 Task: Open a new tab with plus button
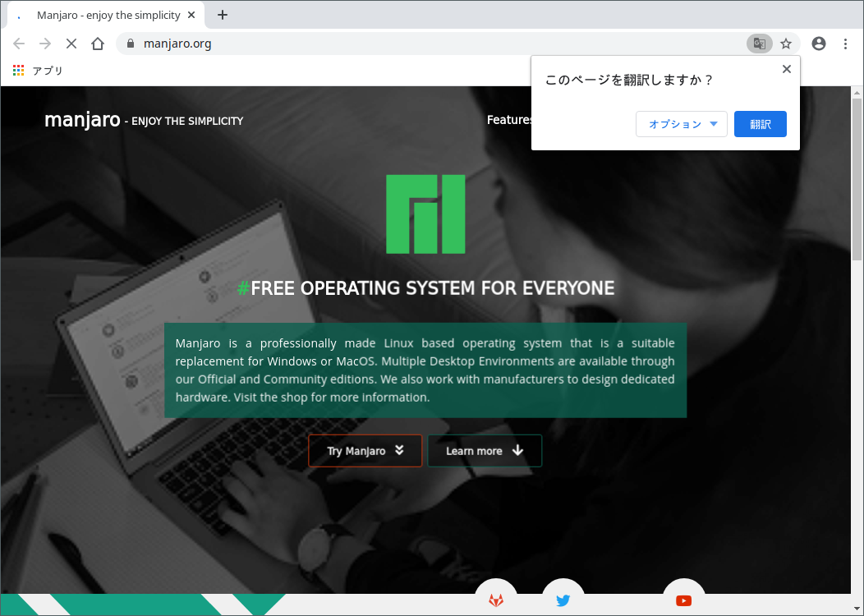tap(222, 15)
